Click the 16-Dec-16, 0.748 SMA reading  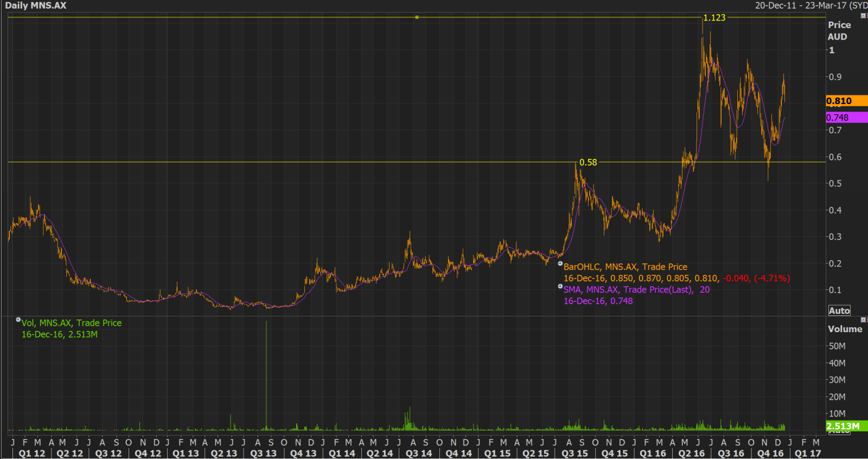click(598, 301)
